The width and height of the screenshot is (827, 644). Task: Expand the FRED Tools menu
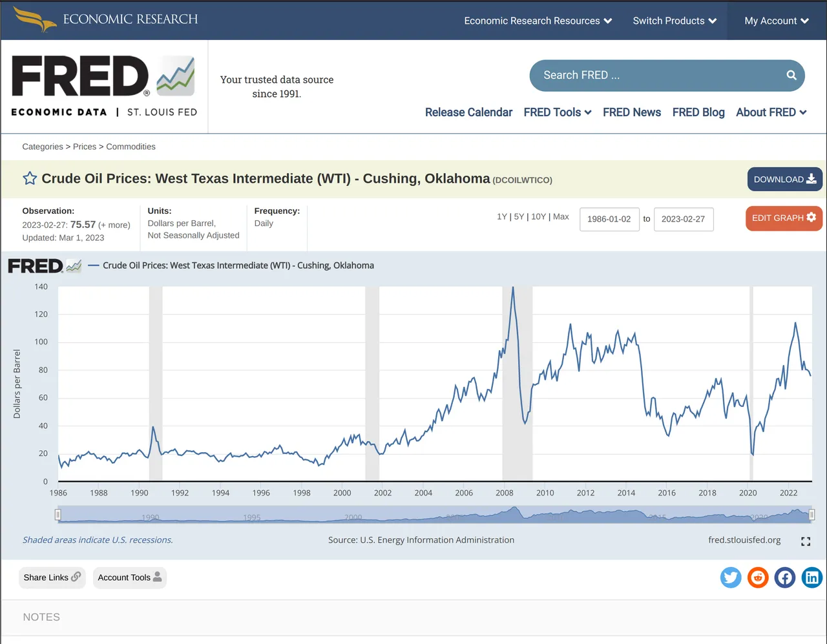(x=558, y=112)
